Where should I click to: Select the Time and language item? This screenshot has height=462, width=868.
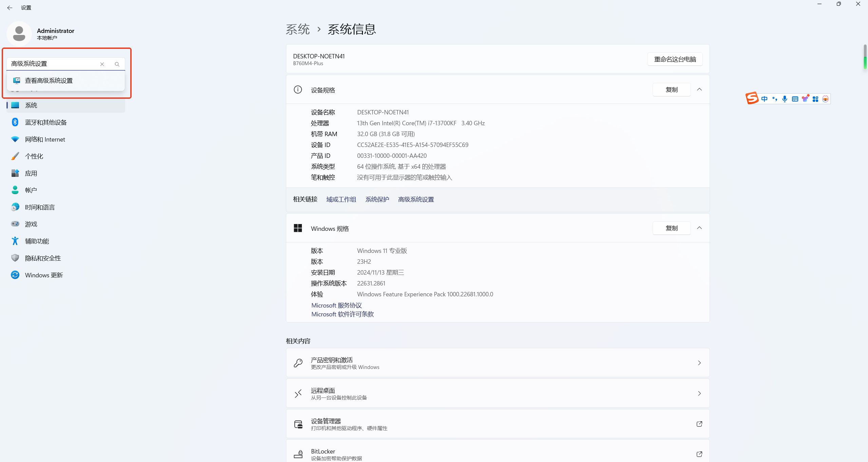tap(40, 207)
